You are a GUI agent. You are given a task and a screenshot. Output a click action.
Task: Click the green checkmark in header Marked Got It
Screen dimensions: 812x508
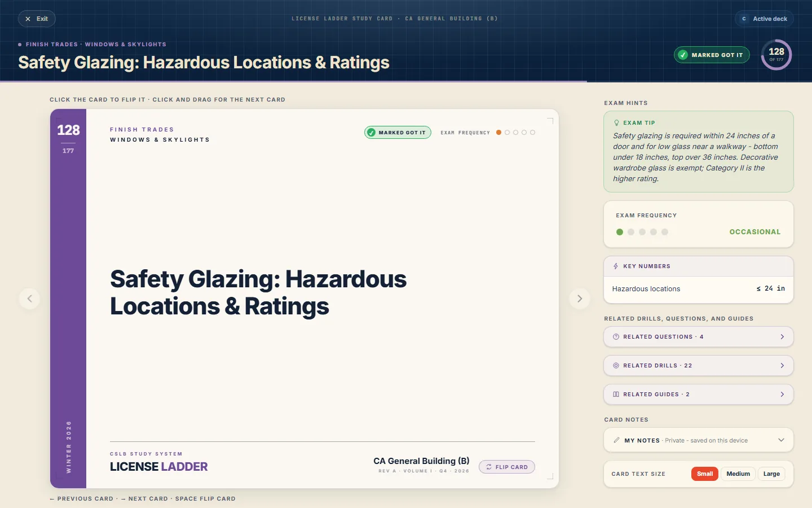pos(683,55)
